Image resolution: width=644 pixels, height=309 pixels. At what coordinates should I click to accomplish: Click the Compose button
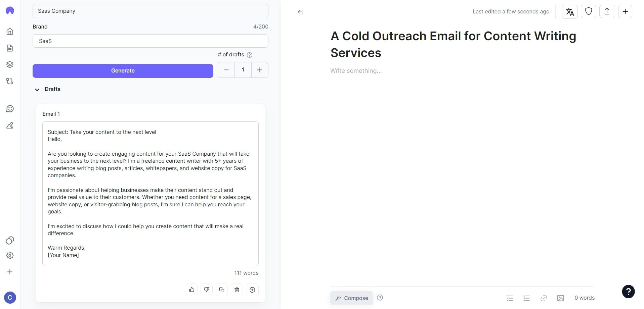pos(351,298)
